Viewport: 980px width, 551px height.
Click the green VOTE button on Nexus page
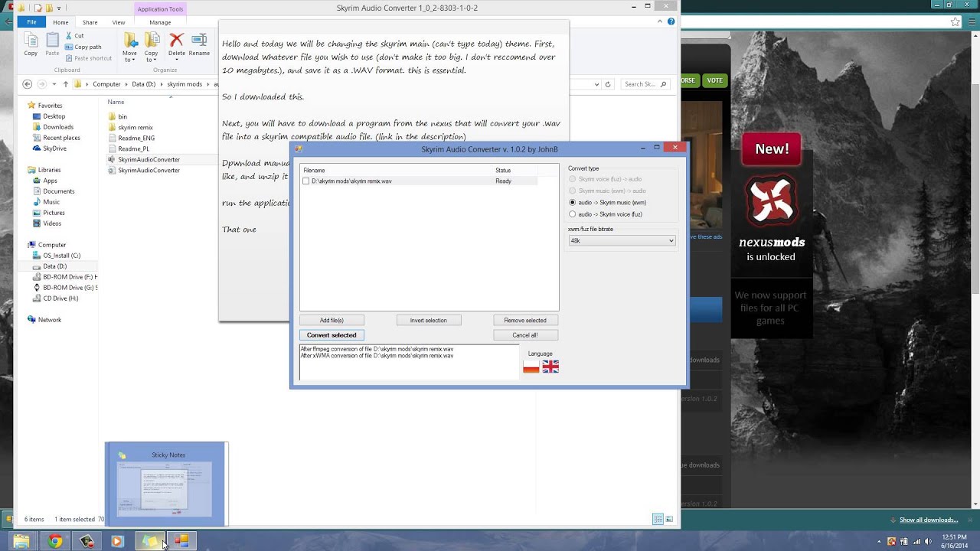[714, 80]
